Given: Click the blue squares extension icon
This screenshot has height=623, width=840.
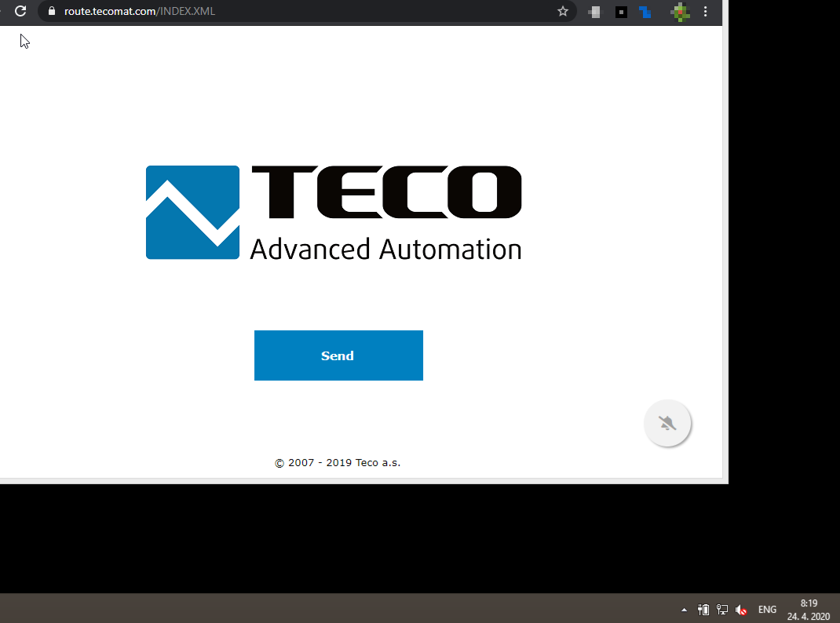Looking at the screenshot, I should tap(645, 12).
